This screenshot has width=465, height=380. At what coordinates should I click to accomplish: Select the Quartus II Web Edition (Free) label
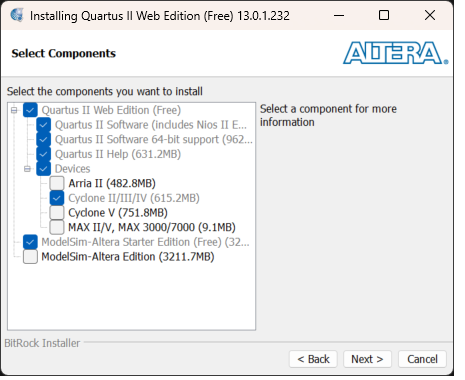111,110
